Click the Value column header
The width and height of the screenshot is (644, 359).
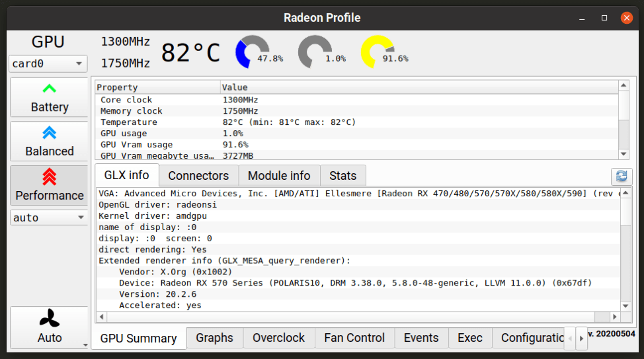click(419, 87)
